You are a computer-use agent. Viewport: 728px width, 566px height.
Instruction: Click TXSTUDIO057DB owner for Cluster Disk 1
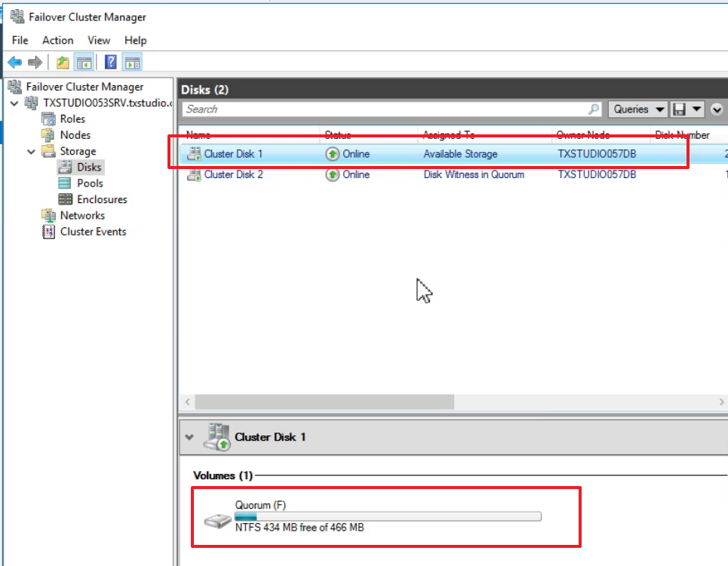tap(597, 154)
